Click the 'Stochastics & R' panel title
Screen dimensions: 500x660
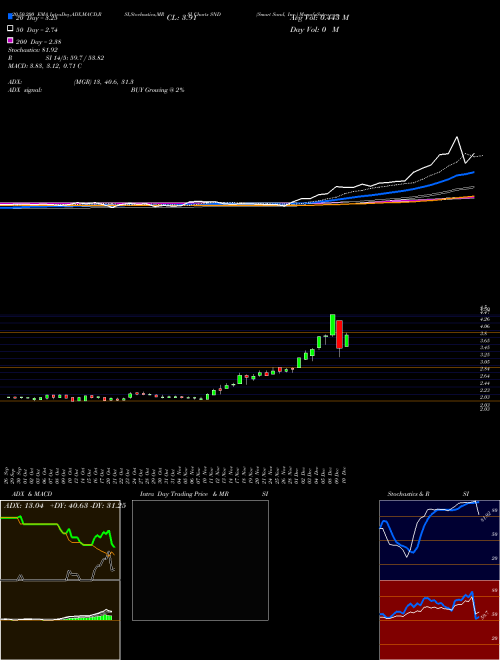408,494
